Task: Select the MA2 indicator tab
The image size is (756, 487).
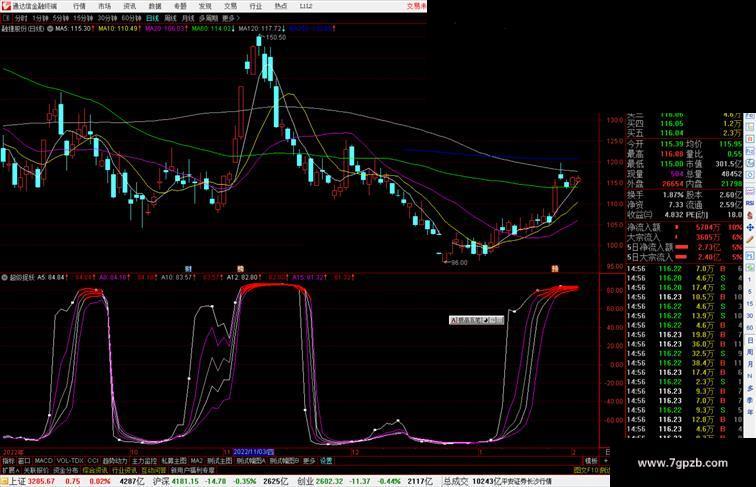Action: [197, 461]
